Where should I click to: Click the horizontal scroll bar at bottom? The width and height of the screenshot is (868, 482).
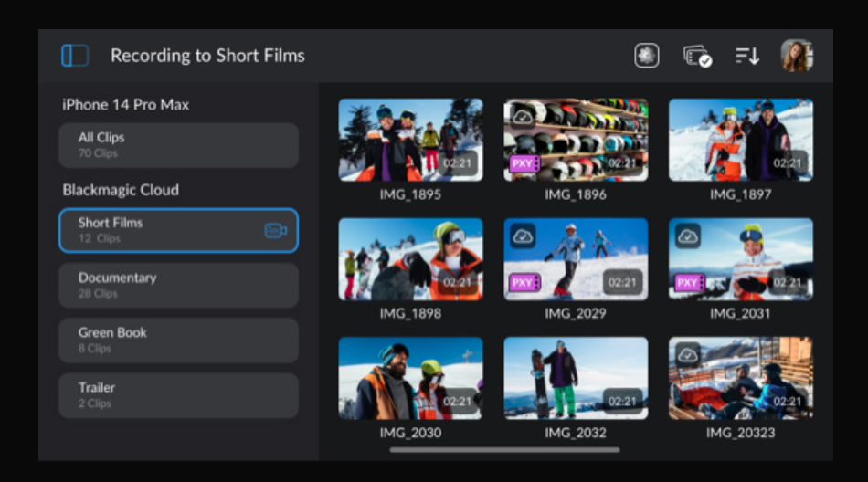point(504,450)
